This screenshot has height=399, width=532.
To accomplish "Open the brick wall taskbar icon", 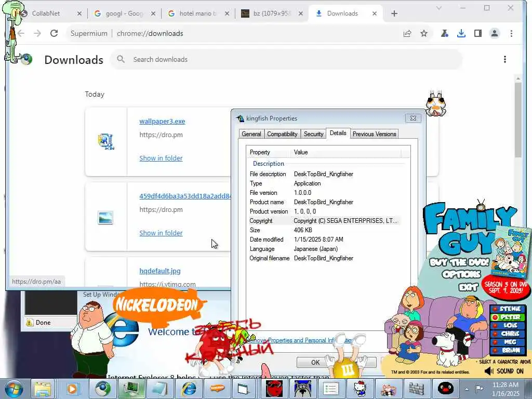I will [416, 389].
